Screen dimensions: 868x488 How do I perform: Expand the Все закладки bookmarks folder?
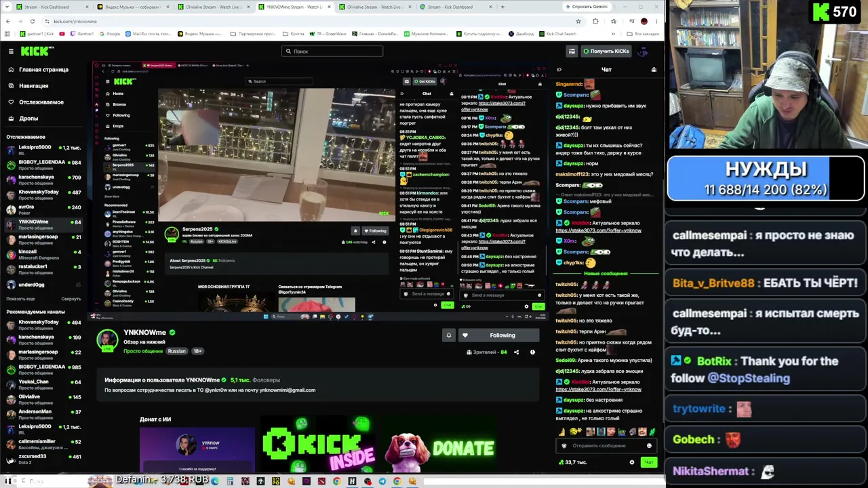[644, 34]
